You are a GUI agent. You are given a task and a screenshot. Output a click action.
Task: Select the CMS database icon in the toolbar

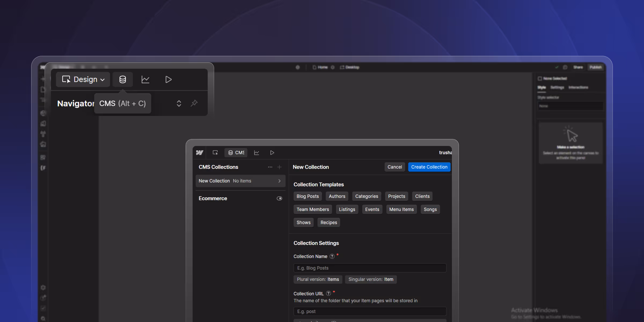(x=123, y=79)
